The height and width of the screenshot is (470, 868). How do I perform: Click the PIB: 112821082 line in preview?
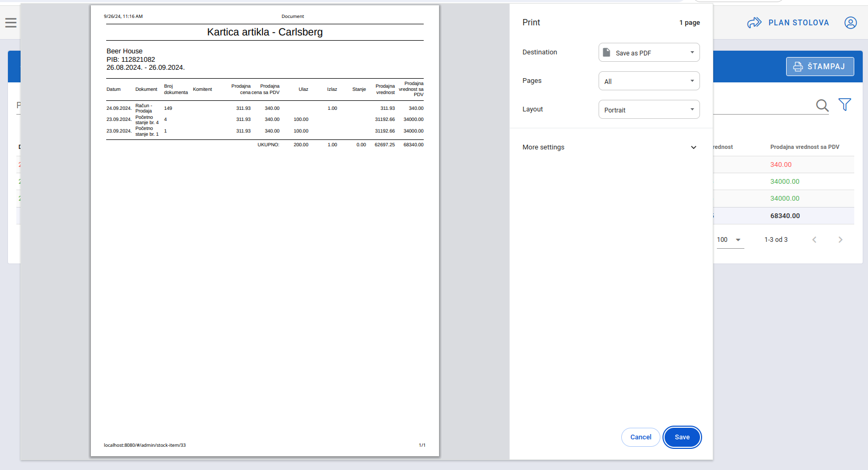click(x=131, y=60)
